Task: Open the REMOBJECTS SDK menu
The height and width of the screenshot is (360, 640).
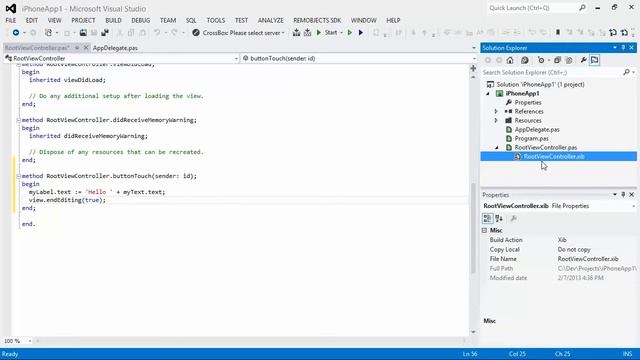Action: [317, 20]
